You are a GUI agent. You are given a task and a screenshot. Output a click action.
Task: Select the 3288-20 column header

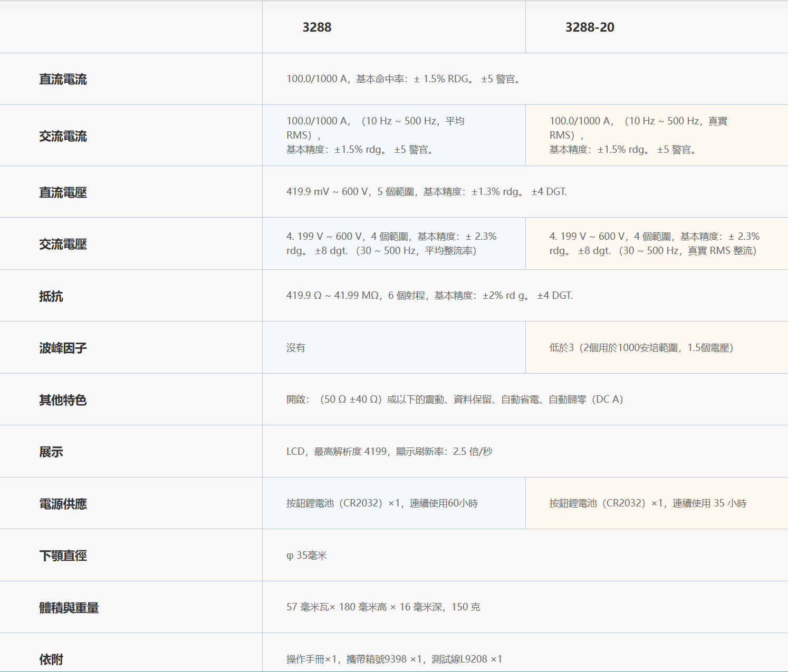[590, 27]
